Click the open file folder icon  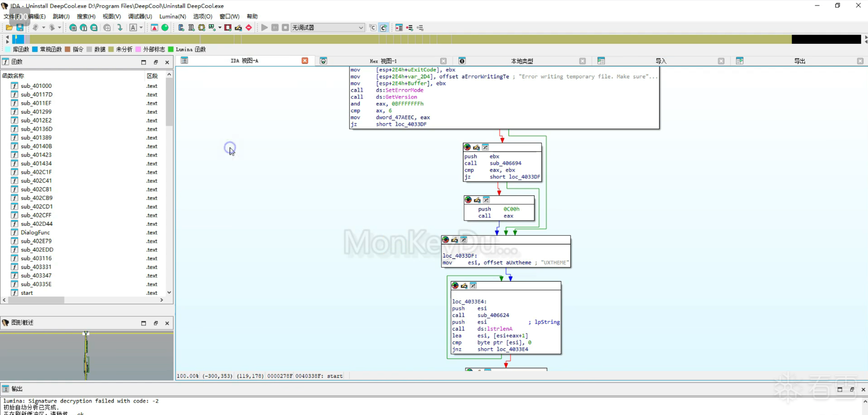pos(9,28)
